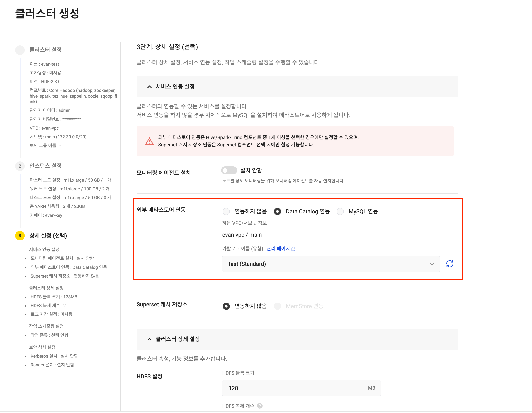Open the test (Standard) catalog dropdown

click(331, 264)
